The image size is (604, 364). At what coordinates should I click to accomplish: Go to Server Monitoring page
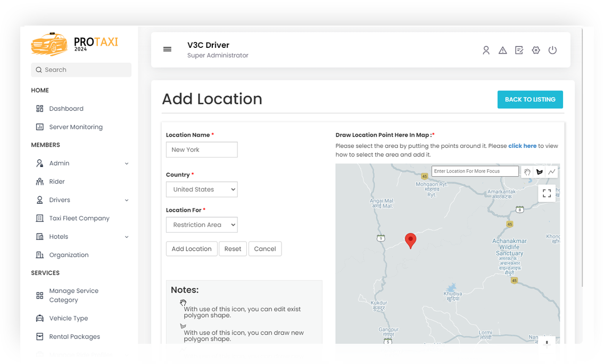pos(76,127)
